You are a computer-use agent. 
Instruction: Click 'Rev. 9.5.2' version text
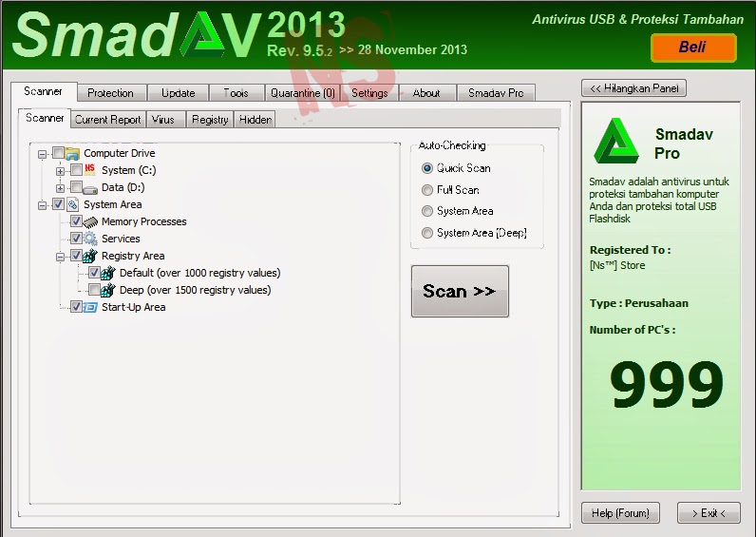click(299, 50)
